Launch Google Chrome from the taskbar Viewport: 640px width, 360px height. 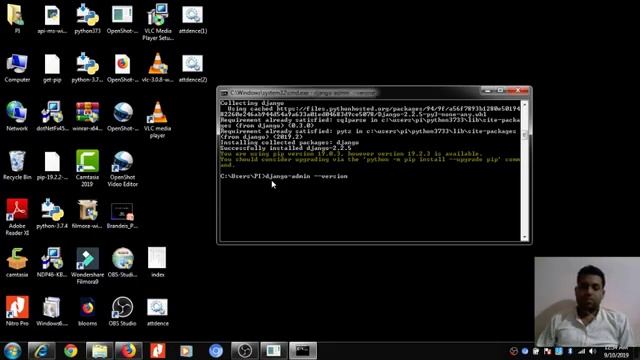[70, 351]
